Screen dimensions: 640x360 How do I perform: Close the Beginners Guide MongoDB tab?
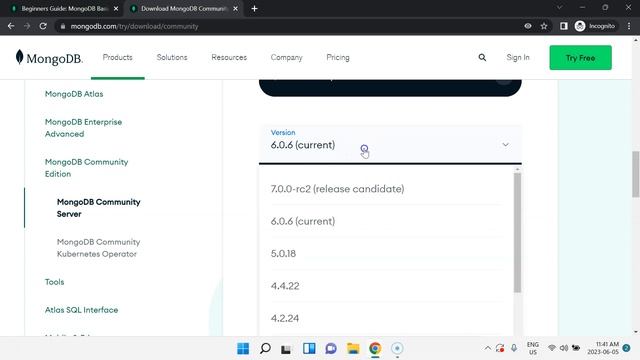click(116, 9)
